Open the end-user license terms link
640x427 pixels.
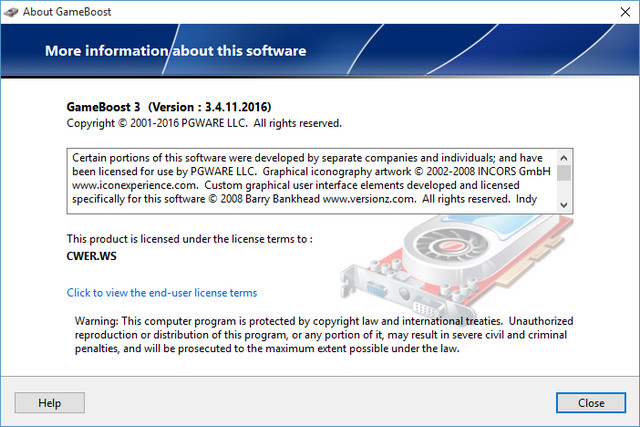(x=161, y=293)
